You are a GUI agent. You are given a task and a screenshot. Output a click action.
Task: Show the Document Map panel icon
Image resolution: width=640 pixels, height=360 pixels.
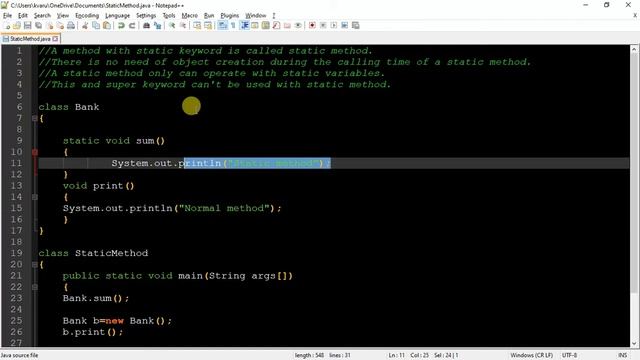click(x=266, y=25)
